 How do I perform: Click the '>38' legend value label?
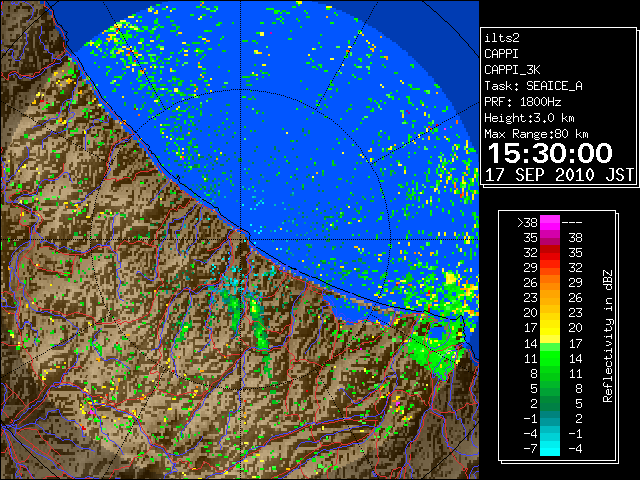(527, 223)
